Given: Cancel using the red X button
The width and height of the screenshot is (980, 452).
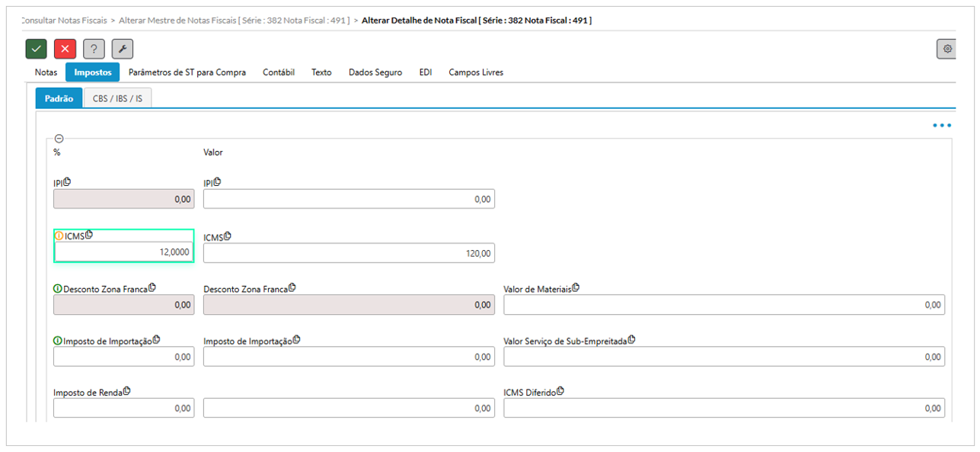Looking at the screenshot, I should (x=65, y=49).
